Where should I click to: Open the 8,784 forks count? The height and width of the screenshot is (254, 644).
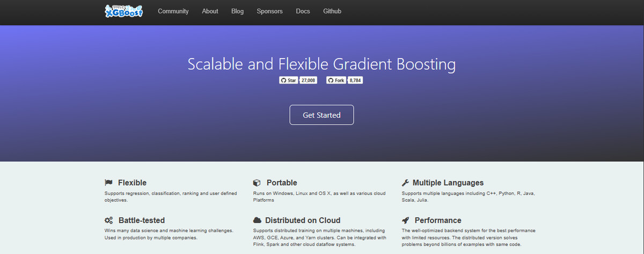pos(355,81)
